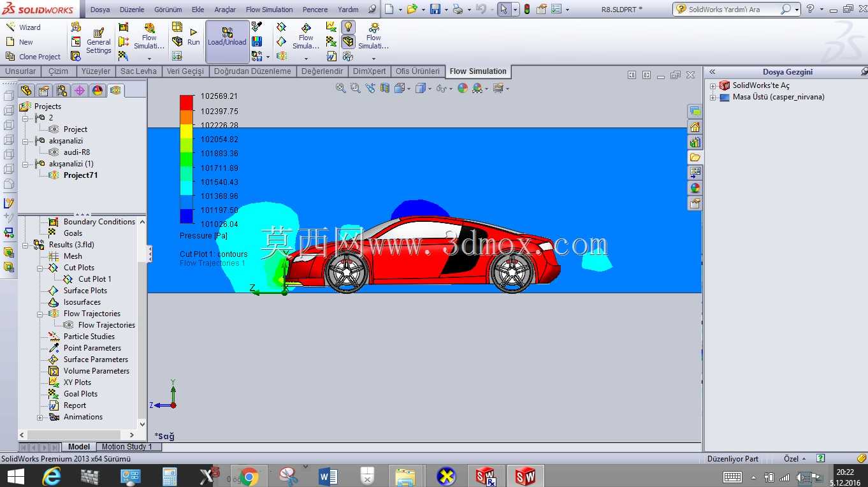The height and width of the screenshot is (487, 868).
Task: Open the DisplayManager sphere tab
Action: [x=98, y=91]
